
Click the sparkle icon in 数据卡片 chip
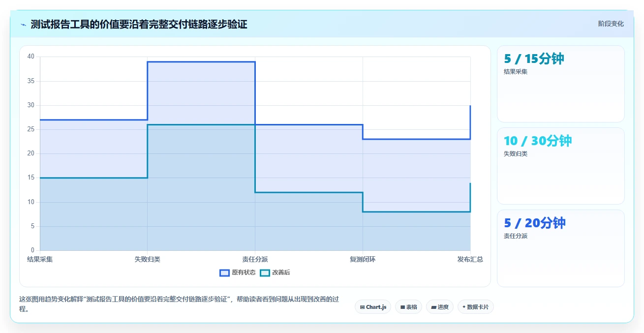464,307
